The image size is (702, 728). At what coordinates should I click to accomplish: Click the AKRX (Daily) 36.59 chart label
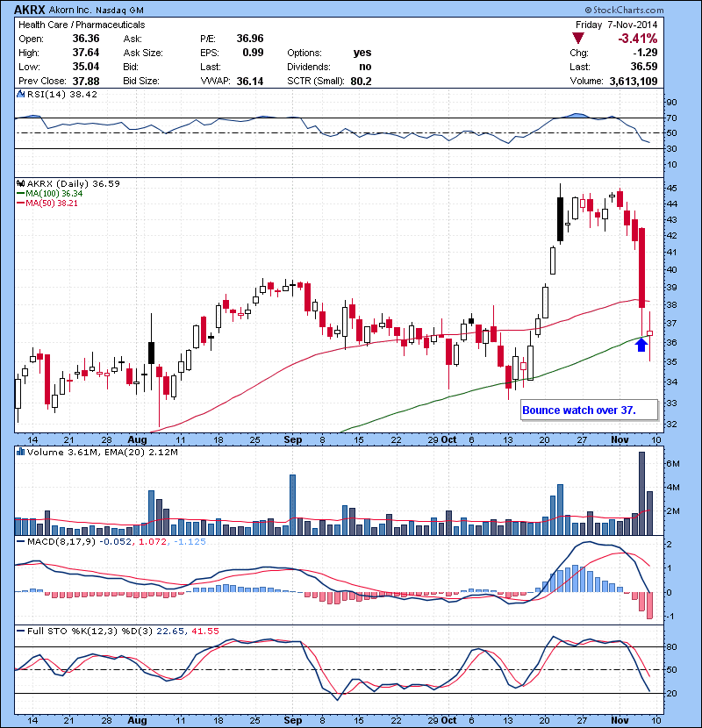click(74, 184)
